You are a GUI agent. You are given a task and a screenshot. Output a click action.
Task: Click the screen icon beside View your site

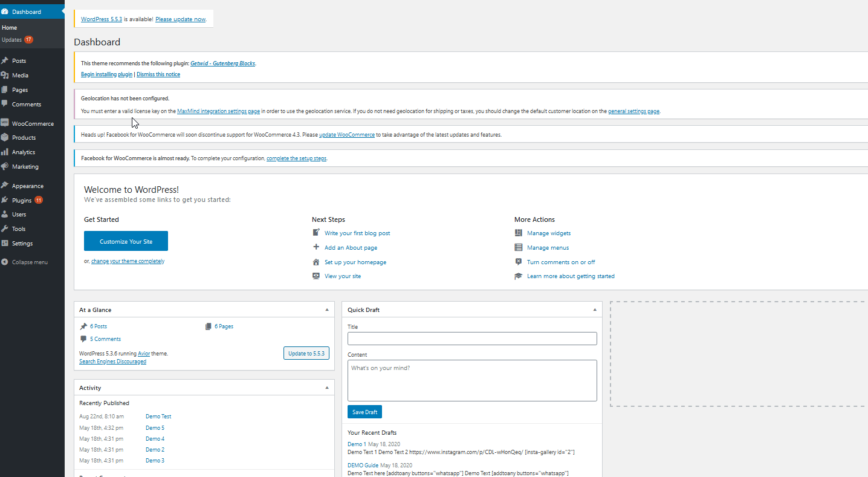(x=316, y=276)
